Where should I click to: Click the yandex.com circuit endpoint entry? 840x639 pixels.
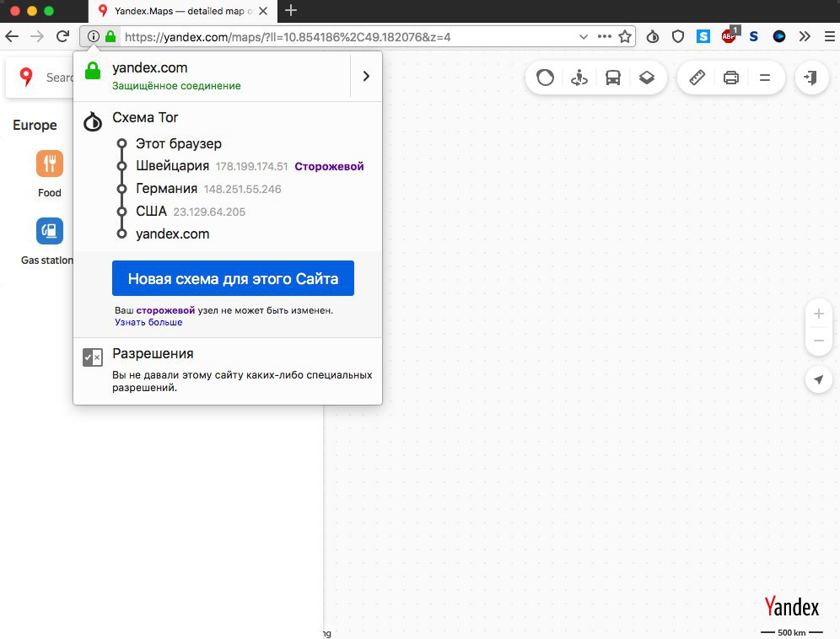[173, 234]
